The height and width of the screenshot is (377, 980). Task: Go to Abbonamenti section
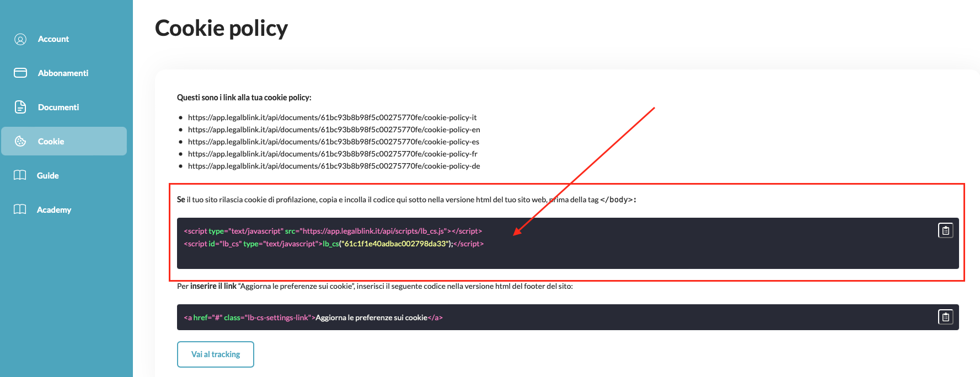point(63,73)
